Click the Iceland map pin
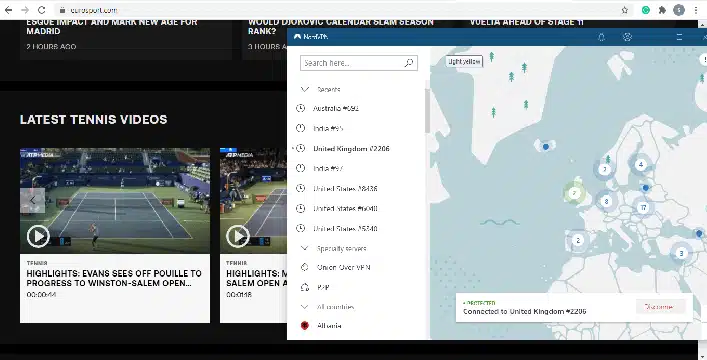This screenshot has width=707, height=360. point(546,147)
